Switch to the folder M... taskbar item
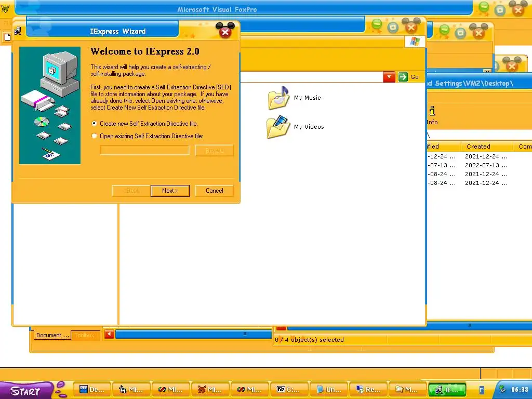 point(407,390)
